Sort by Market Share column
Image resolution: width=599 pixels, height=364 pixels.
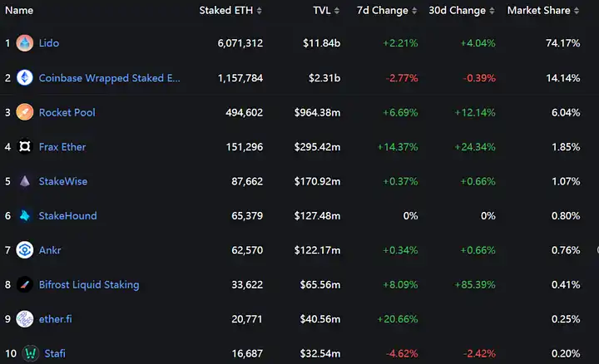[x=577, y=11]
